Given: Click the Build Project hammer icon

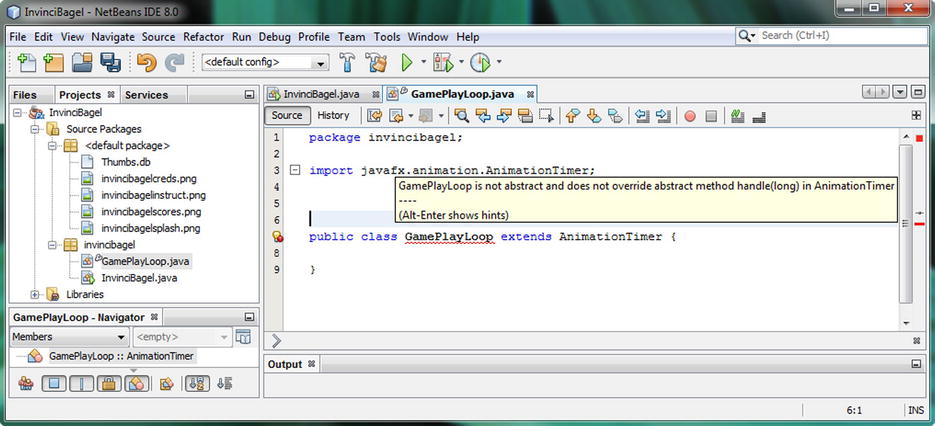Looking at the screenshot, I should point(348,62).
